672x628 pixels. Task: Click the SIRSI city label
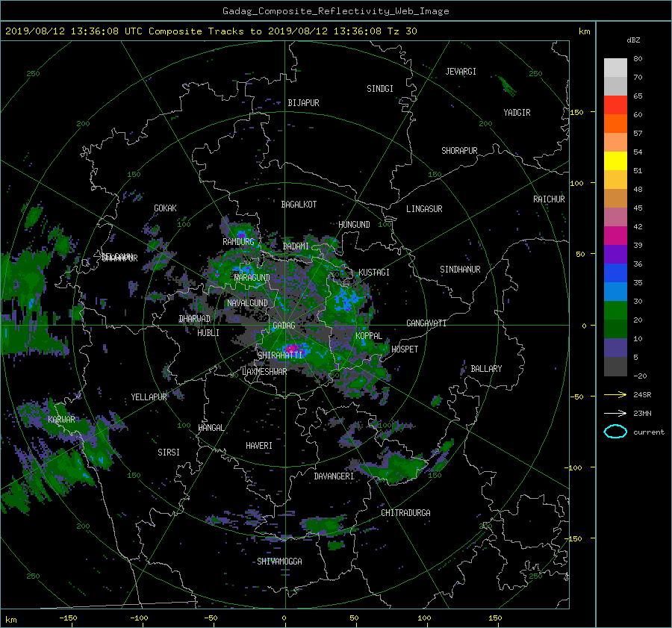point(169,453)
